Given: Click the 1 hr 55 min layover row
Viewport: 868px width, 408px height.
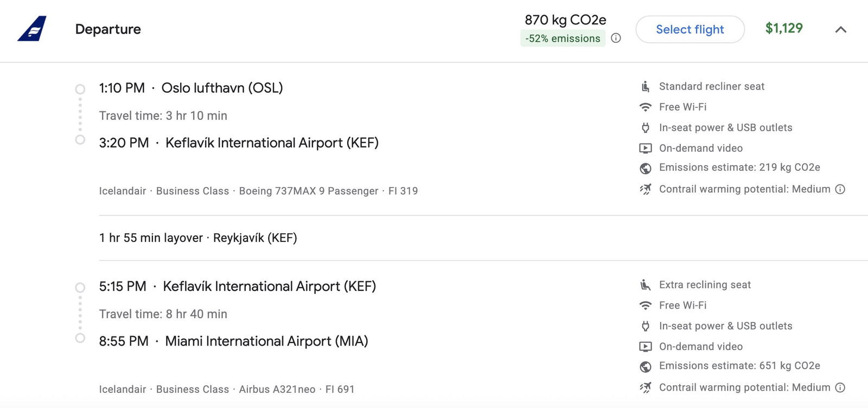Looking at the screenshot, I should pyautogui.click(x=198, y=238).
